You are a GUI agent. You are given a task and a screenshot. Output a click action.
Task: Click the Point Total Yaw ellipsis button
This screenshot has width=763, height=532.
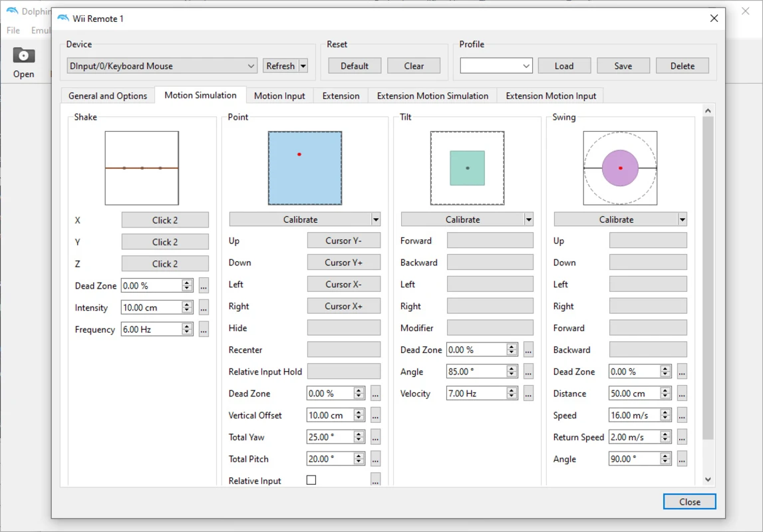tap(375, 438)
